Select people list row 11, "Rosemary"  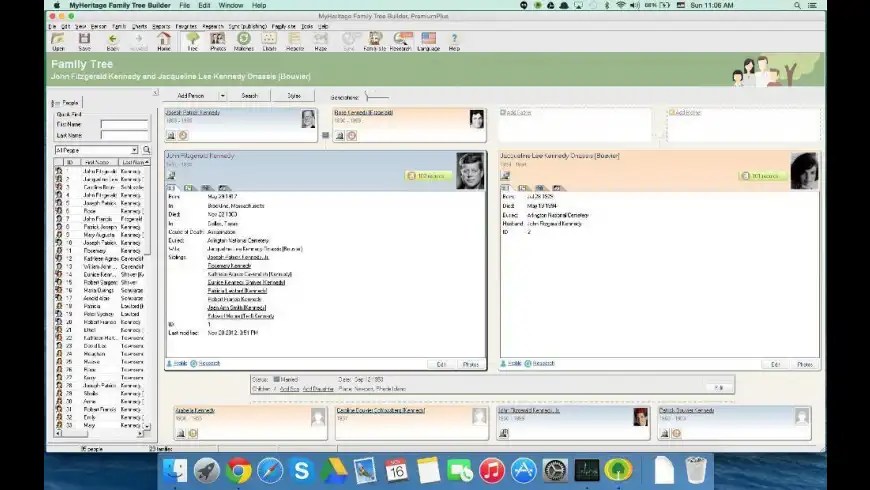tap(100, 251)
